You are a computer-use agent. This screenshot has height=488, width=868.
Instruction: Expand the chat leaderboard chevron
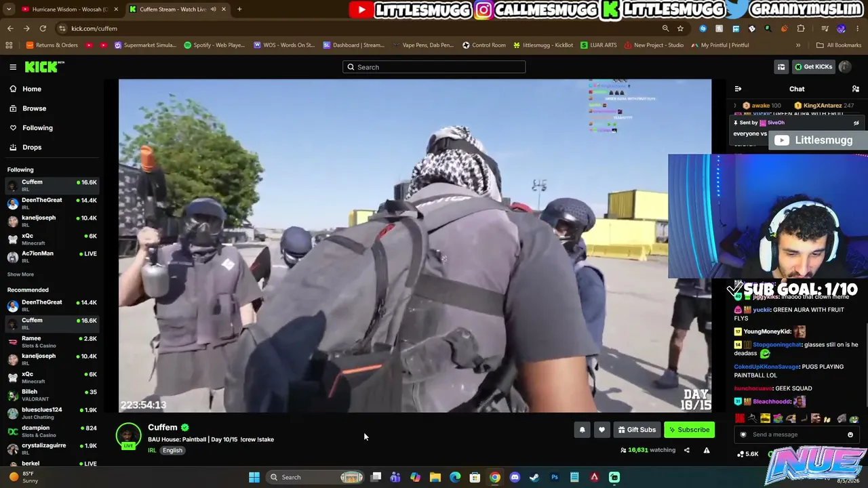[x=736, y=106]
